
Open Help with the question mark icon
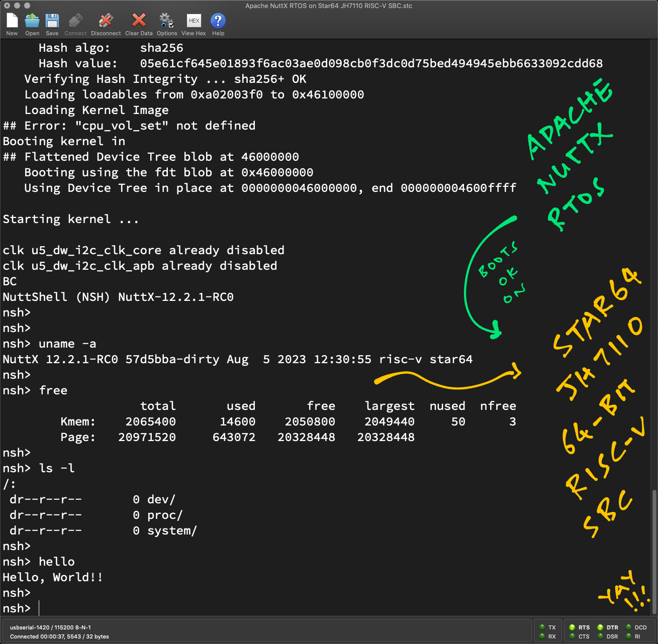pos(218,21)
